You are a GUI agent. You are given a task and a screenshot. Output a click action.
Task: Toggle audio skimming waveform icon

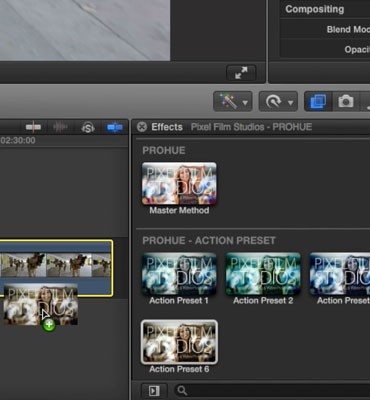click(60, 127)
